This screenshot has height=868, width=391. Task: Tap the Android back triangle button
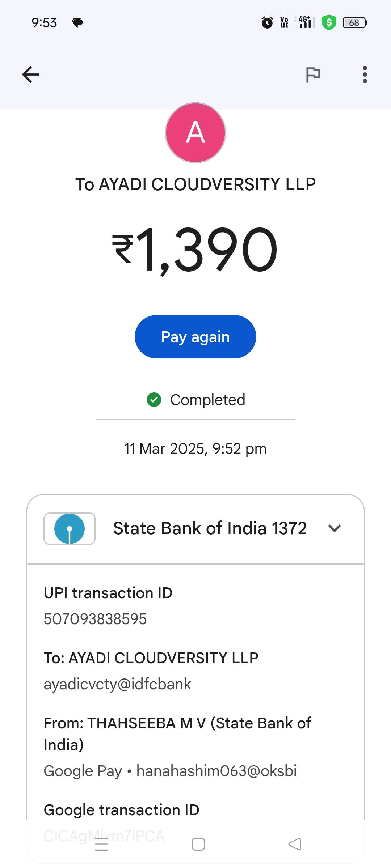point(295,844)
